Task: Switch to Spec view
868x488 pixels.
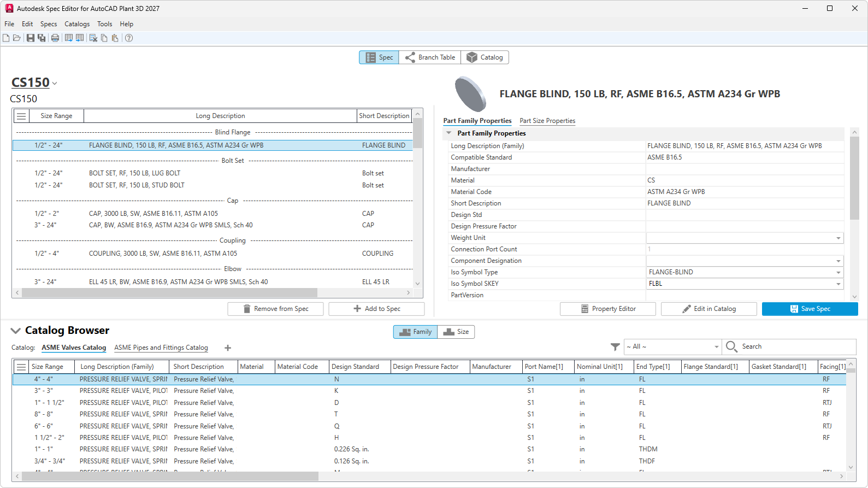Action: pyautogui.click(x=379, y=57)
